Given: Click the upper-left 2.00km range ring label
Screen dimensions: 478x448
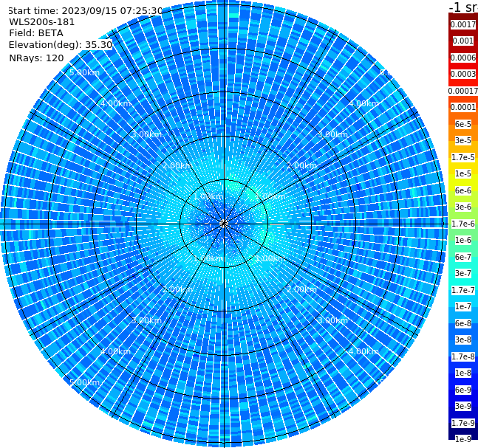Looking at the screenshot, I should pos(178,165).
